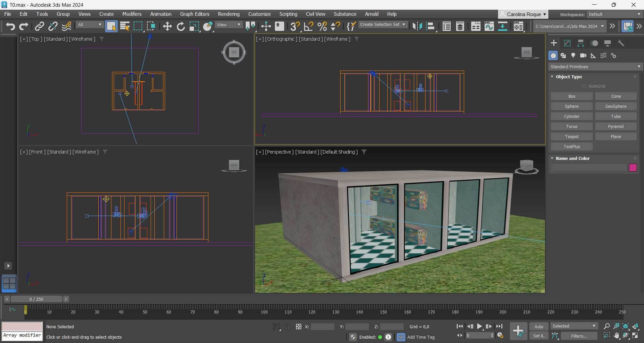
Task: Open the Utilities panel wrench icon
Action: click(621, 43)
